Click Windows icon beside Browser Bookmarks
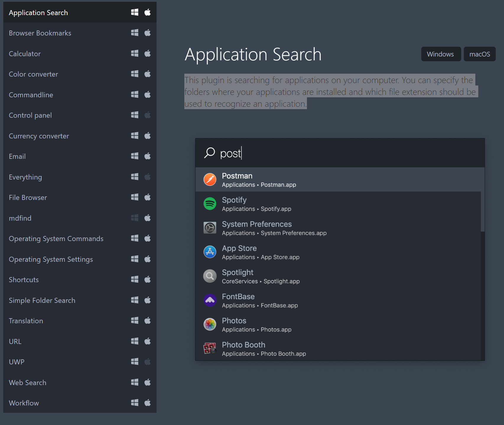 click(x=135, y=33)
